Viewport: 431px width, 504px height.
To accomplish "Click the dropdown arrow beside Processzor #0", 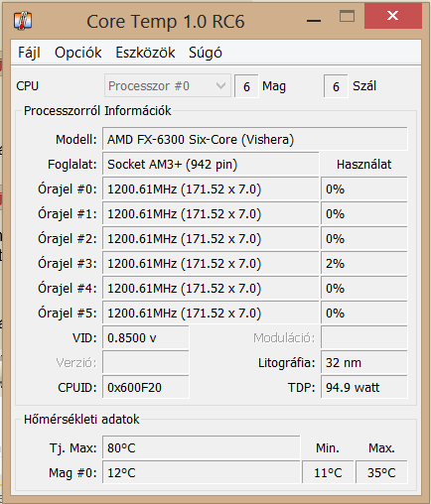I will [220, 86].
